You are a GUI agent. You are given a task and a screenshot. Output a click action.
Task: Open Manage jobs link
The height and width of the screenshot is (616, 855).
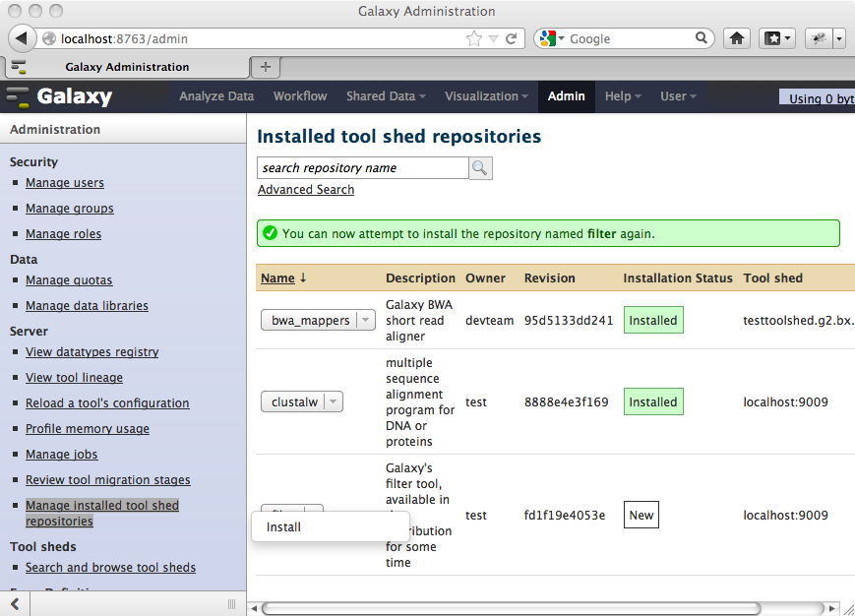(x=62, y=455)
